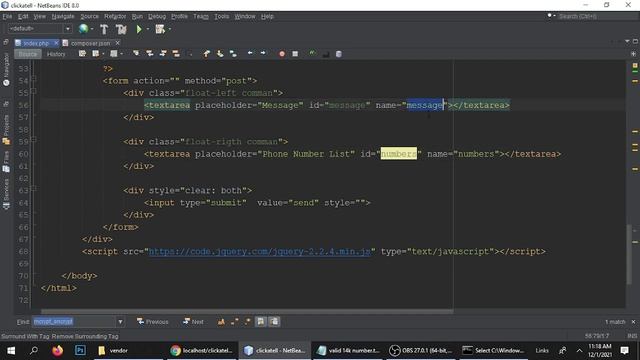Toggle Bookmark icon in editor toolbar
This screenshot has height=360, width=640.
233,53
